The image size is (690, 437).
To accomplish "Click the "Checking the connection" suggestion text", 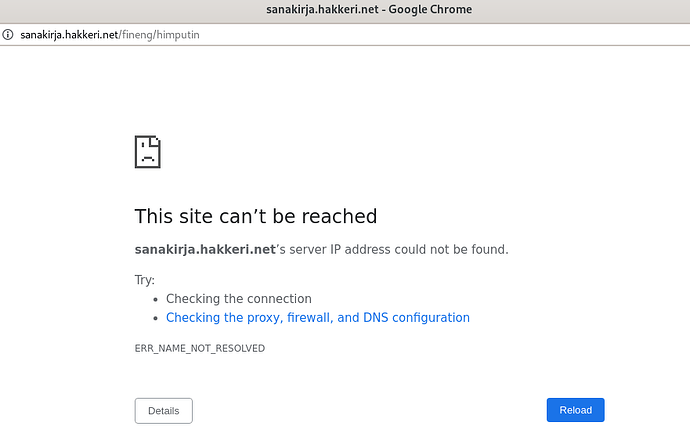I will coord(239,299).
